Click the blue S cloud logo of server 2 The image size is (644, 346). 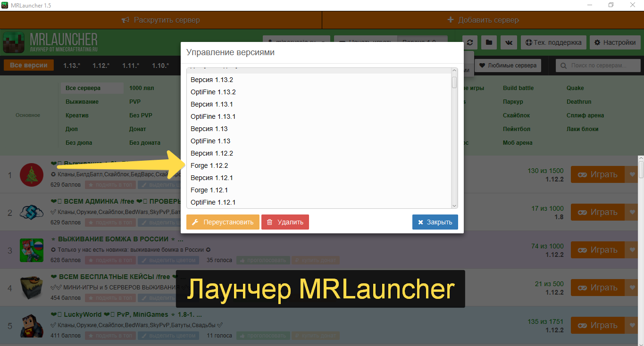coord(32,213)
